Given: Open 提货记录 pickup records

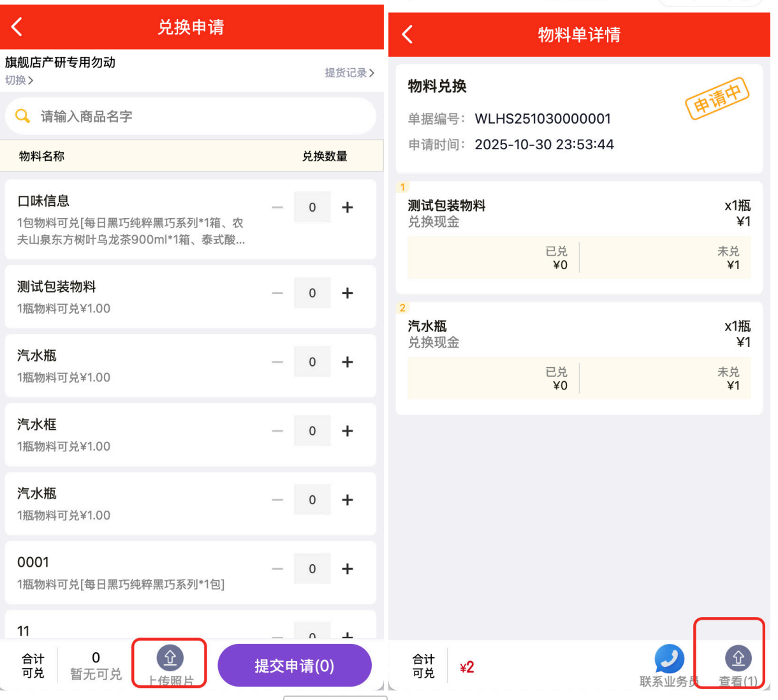Looking at the screenshot, I should click(349, 73).
